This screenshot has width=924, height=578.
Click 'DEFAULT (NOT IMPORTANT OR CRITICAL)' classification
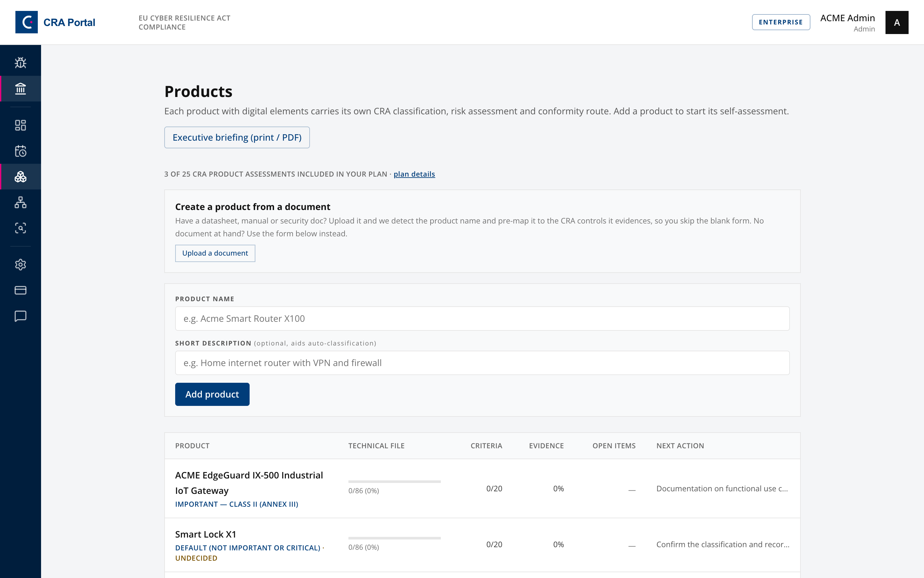click(x=247, y=548)
